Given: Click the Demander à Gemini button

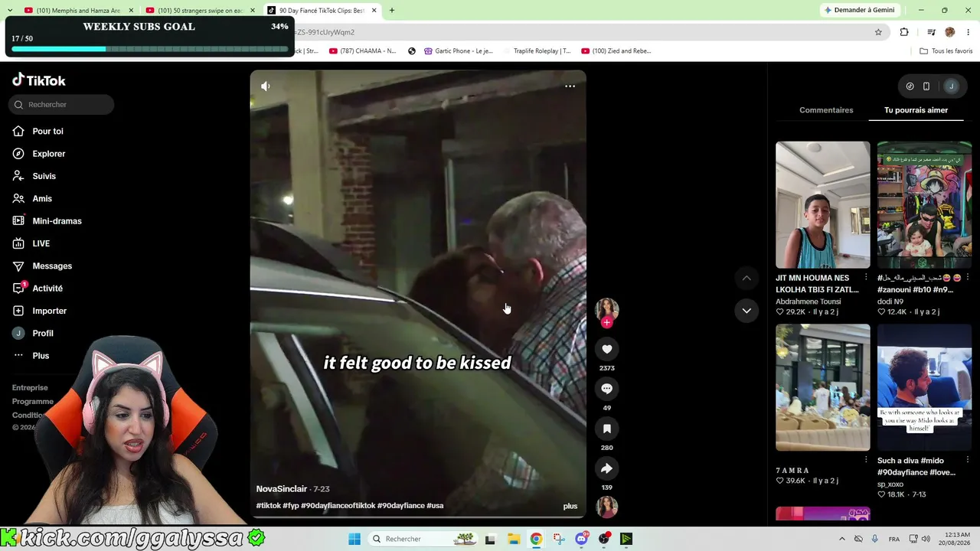Looking at the screenshot, I should 859,10.
